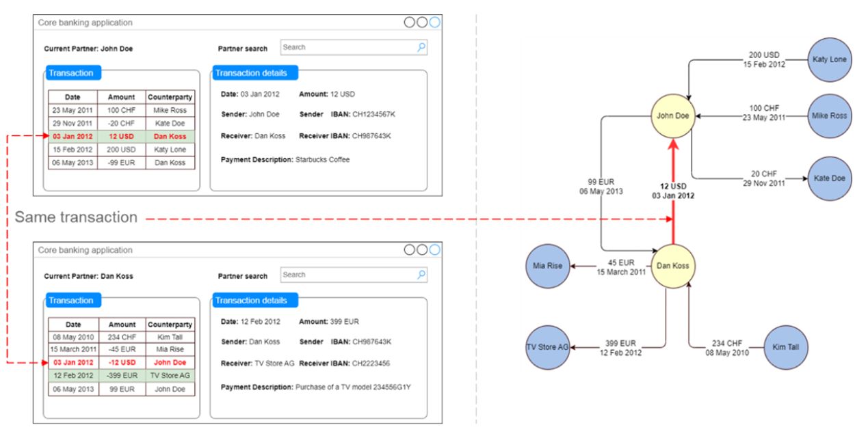Select the 12 Feb 2012 -399 EUR table row

[121, 376]
